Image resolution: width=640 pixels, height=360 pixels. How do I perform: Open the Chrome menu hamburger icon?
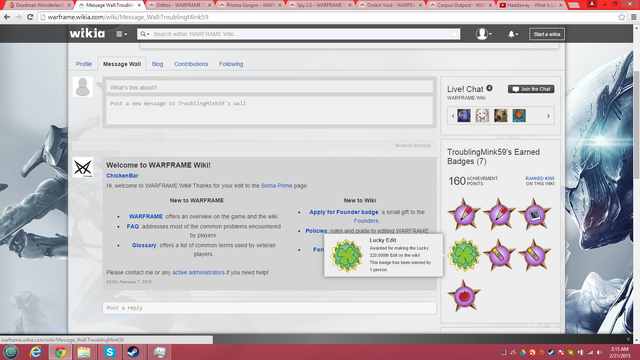633,17
